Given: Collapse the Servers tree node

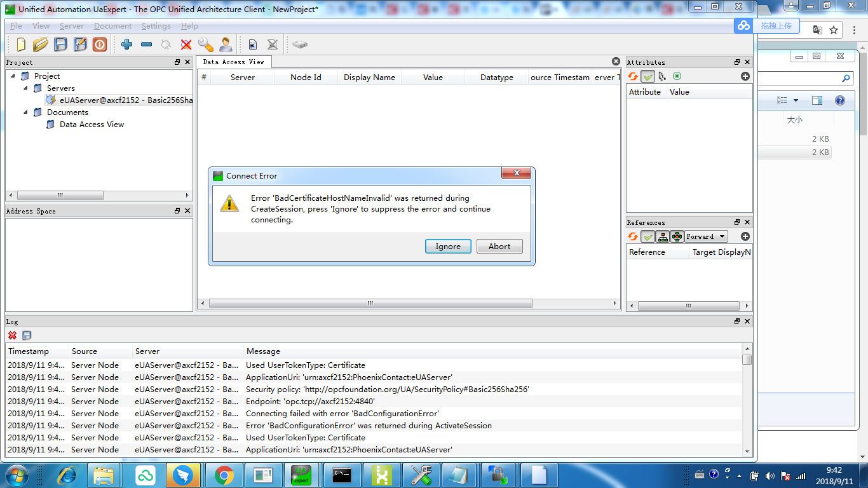Looking at the screenshot, I should coord(26,88).
